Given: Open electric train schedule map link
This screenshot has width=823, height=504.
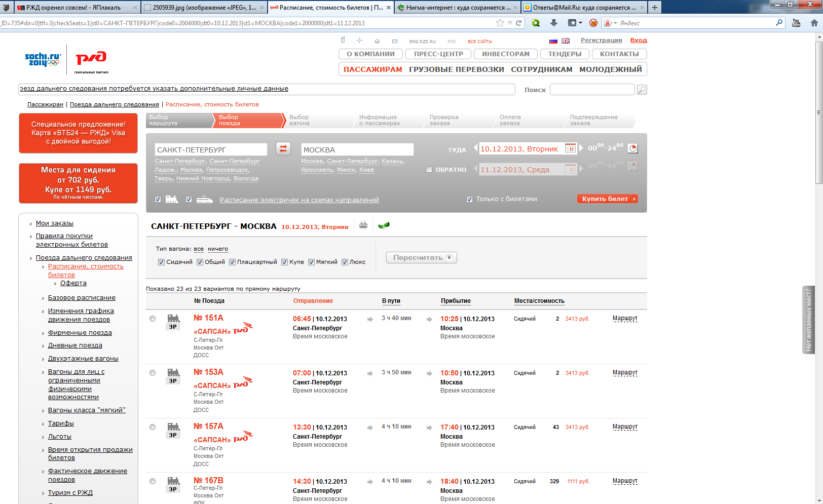Looking at the screenshot, I should [x=300, y=200].
